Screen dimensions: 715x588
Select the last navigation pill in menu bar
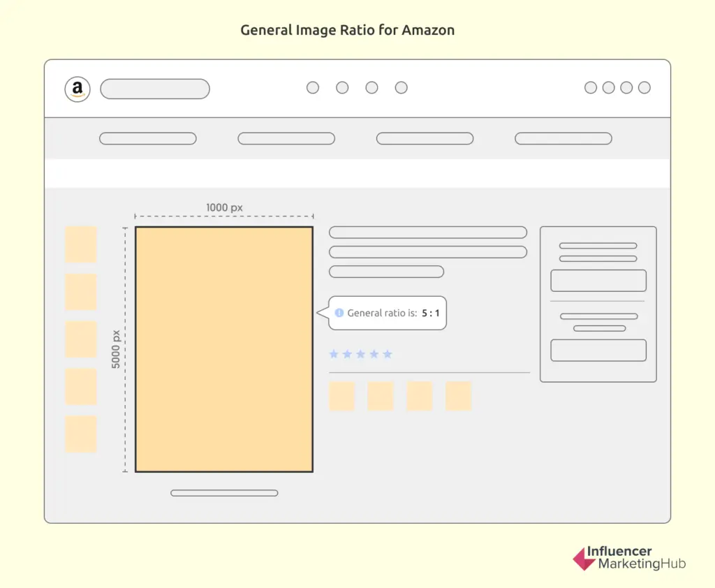tap(563, 138)
